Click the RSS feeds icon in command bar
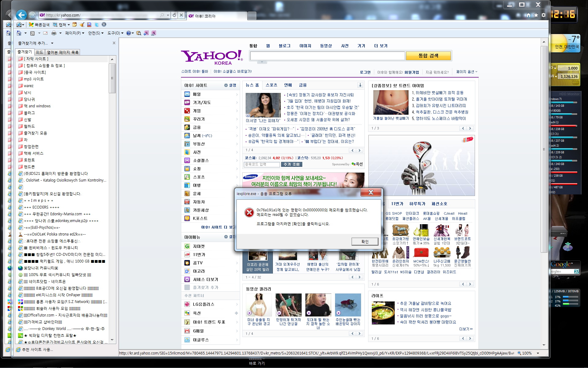This screenshot has width=588, height=368. click(x=32, y=33)
